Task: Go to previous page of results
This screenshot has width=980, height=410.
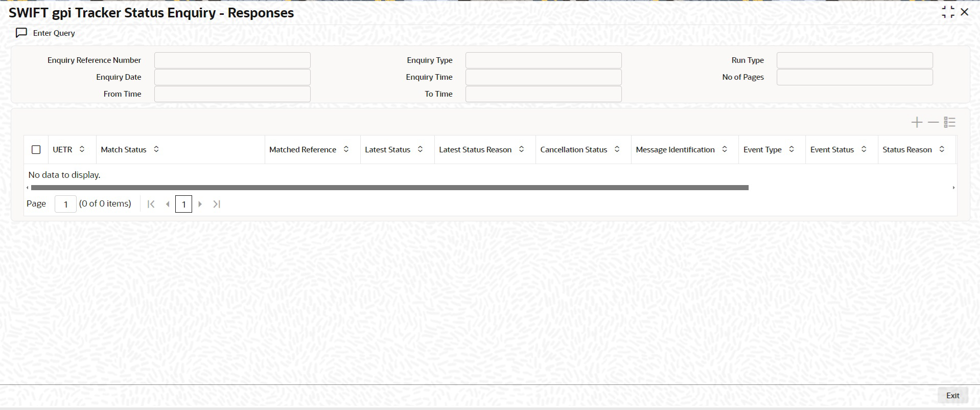Action: [x=168, y=204]
